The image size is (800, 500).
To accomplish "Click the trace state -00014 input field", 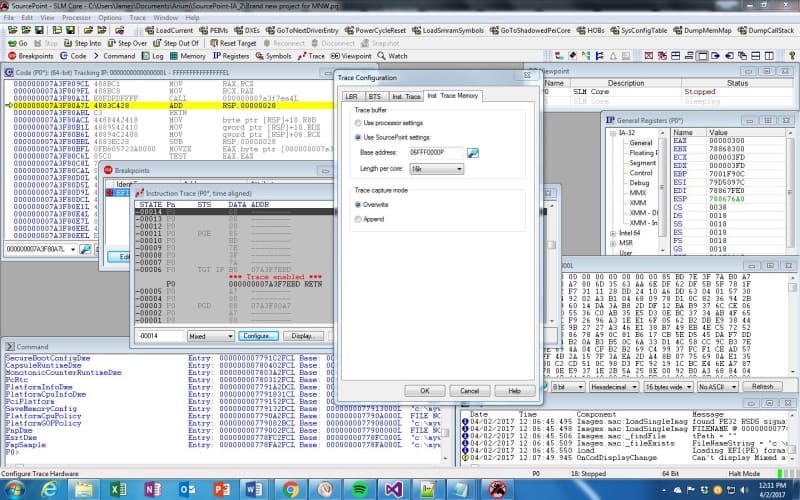I will [x=160, y=336].
